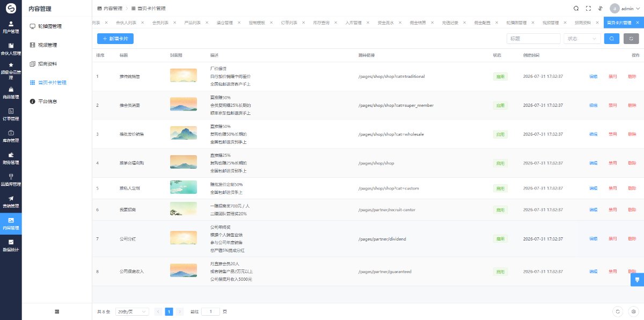Screen dimensions: 644x320
Task: Toggle fullscreen with the header expand icon
Action: 588,9
